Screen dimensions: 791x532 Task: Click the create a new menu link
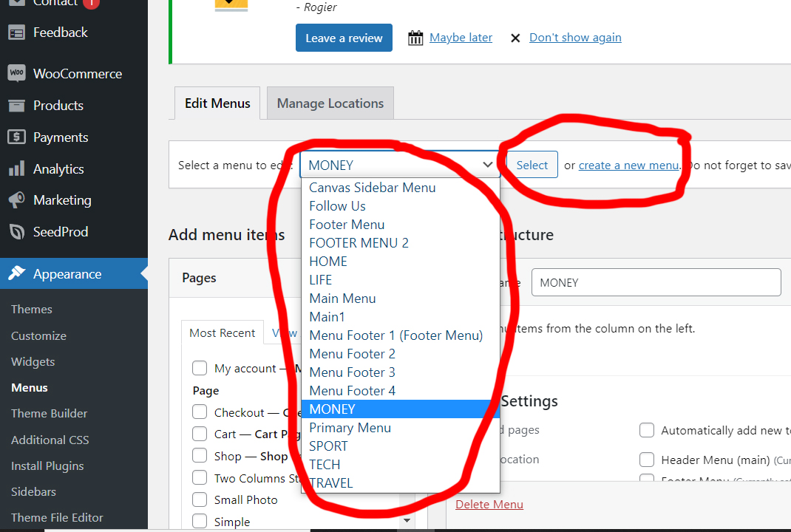628,166
